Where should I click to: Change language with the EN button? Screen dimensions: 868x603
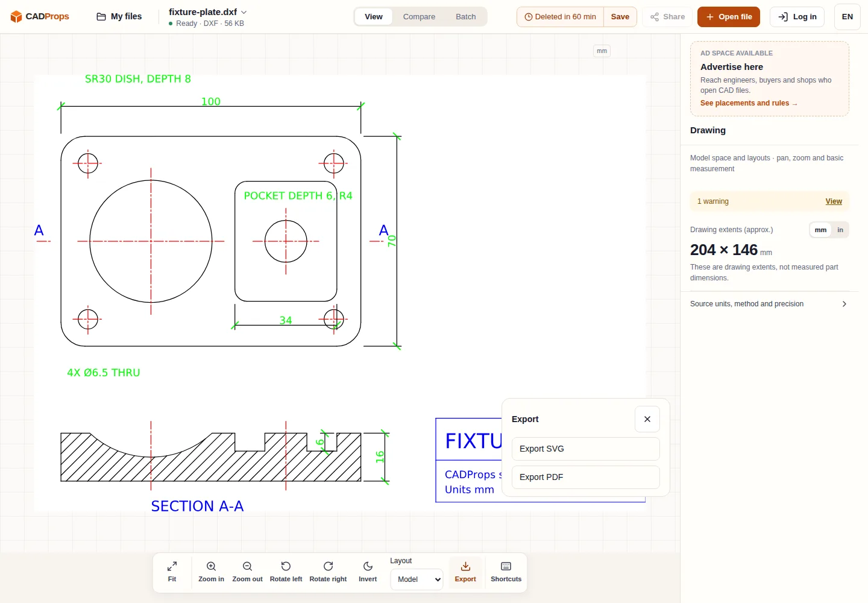pos(847,16)
